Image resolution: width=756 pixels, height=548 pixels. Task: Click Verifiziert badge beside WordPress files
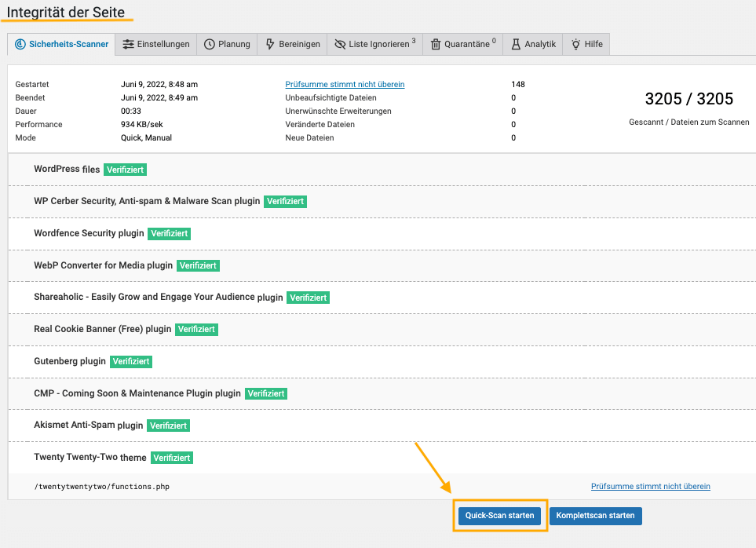[126, 170]
